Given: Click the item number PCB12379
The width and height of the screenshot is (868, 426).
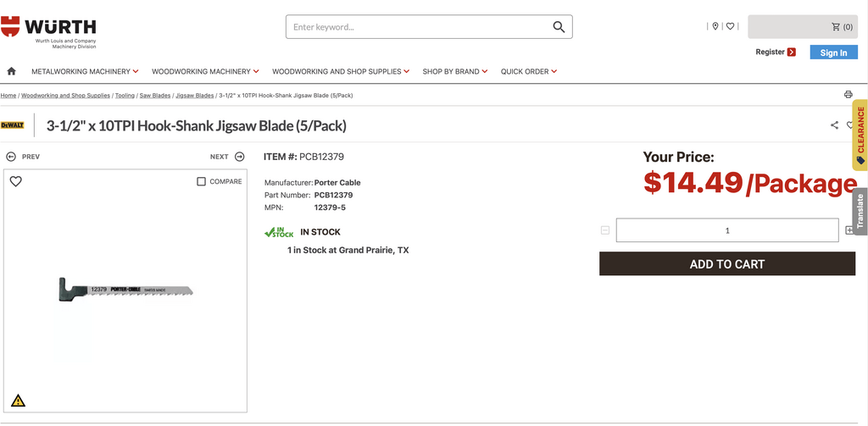Looking at the screenshot, I should coord(321,157).
